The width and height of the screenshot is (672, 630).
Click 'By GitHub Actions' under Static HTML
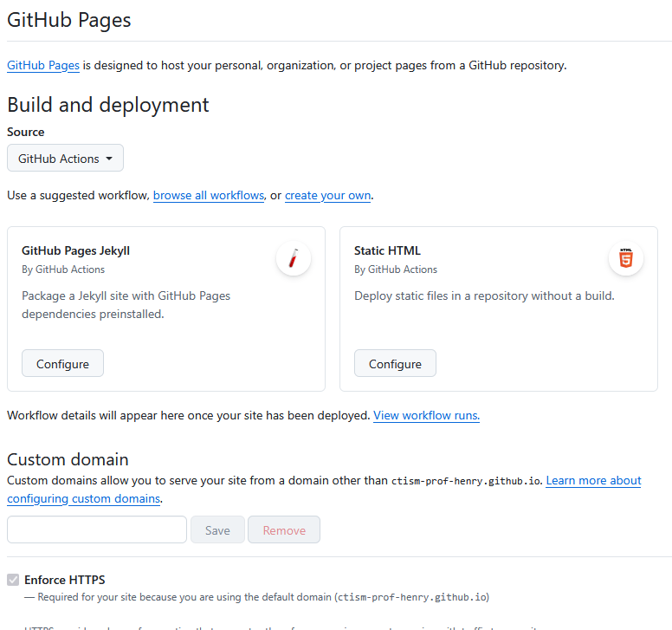(396, 270)
